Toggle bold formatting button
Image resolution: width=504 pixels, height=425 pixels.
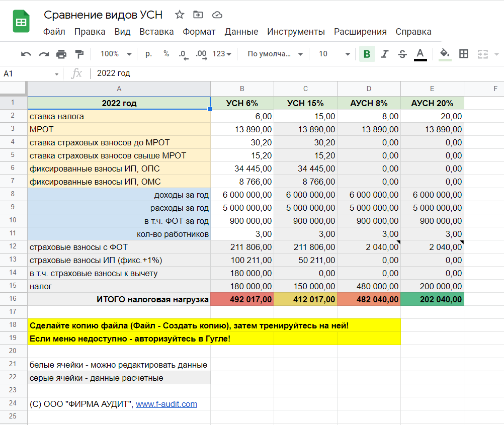coord(367,54)
